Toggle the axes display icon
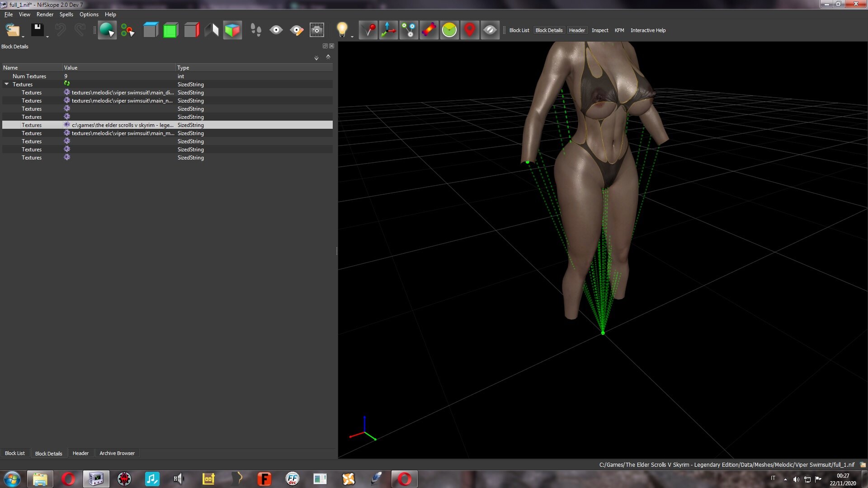The height and width of the screenshot is (488, 868). point(388,30)
